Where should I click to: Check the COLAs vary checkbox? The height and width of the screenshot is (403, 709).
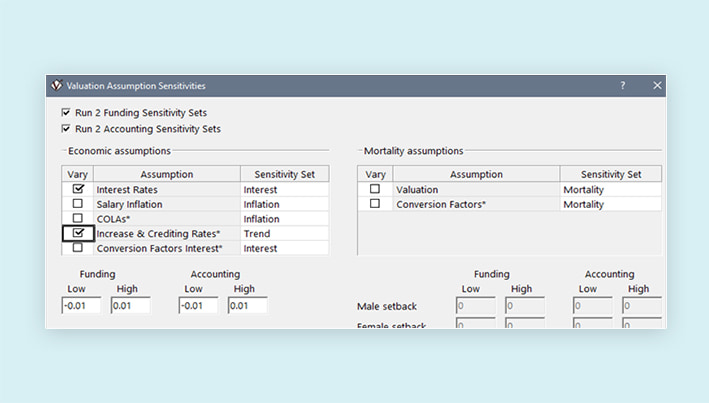[x=78, y=219]
